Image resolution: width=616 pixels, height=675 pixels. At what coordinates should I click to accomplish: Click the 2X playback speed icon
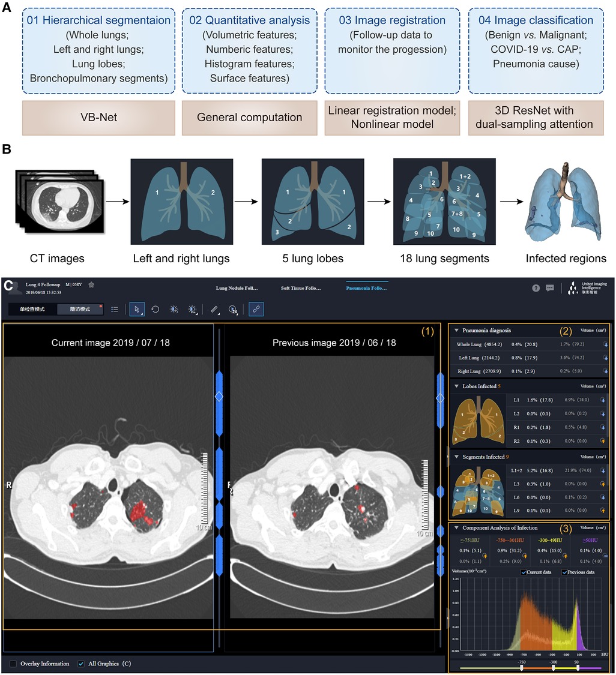coord(233,310)
